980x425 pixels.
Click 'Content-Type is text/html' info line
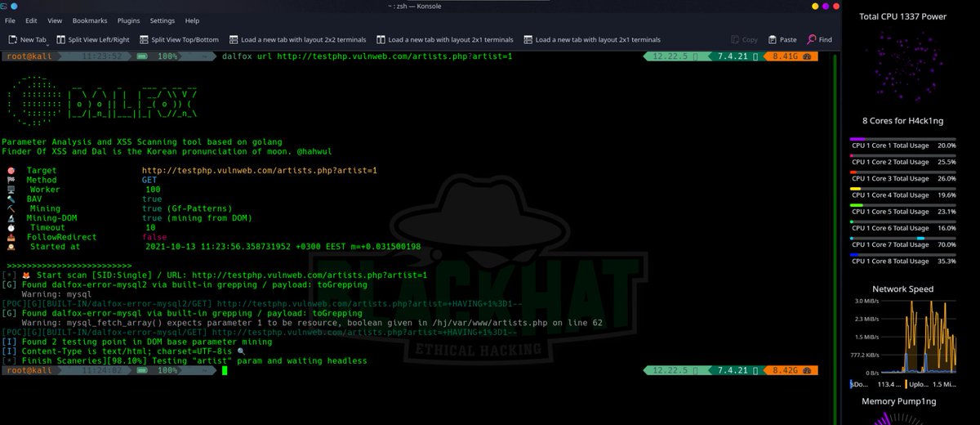122,351
